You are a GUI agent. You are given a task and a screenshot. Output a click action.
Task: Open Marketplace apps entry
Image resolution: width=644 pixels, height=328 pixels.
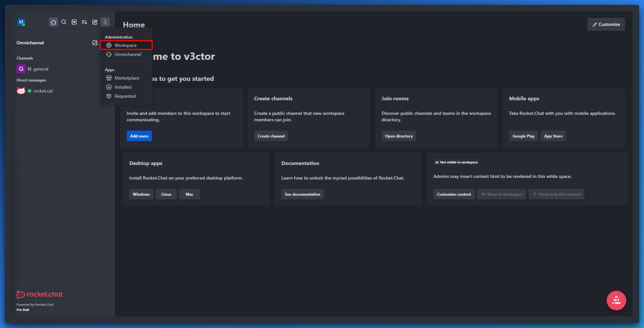[126, 78]
